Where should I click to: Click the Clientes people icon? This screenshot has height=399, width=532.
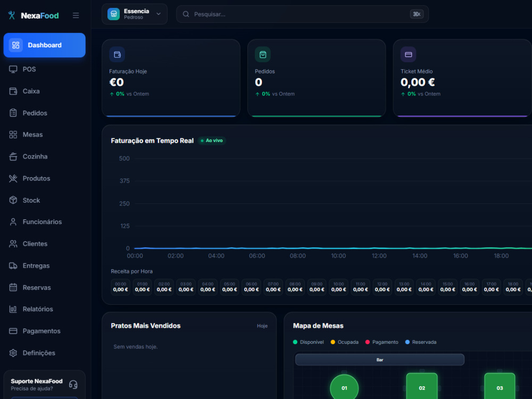tap(13, 244)
